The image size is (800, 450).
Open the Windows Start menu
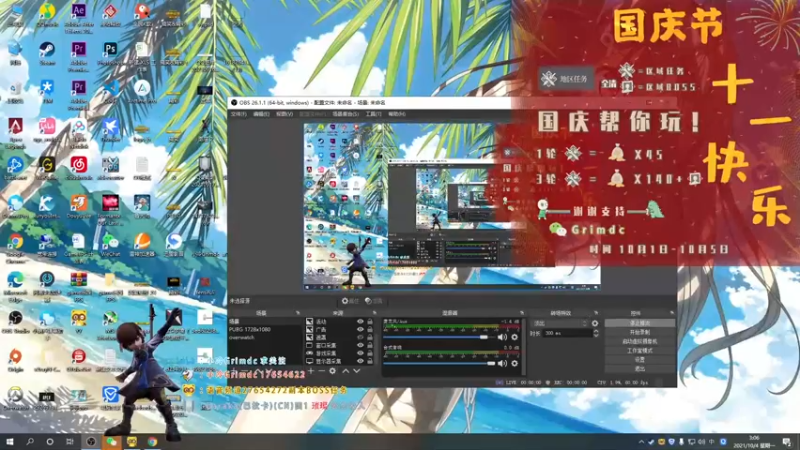10,441
